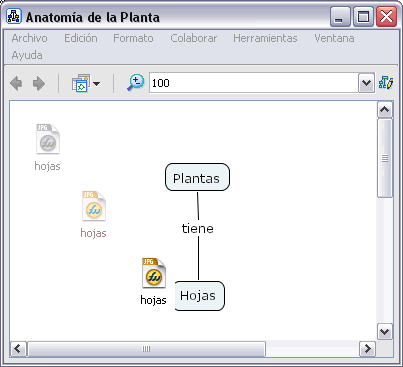Select the semi-transparent orange hojas JPG icon

[x=94, y=206]
